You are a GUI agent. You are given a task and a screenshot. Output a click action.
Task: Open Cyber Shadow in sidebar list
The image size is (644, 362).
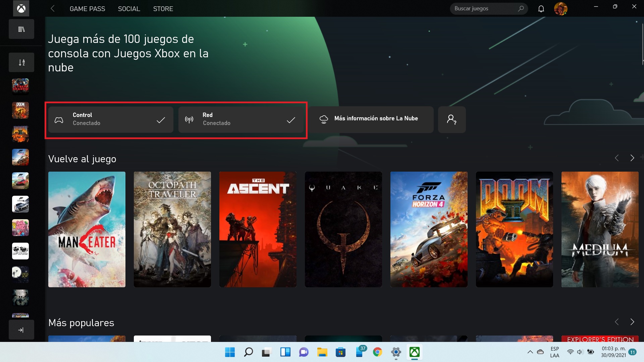pos(20,86)
